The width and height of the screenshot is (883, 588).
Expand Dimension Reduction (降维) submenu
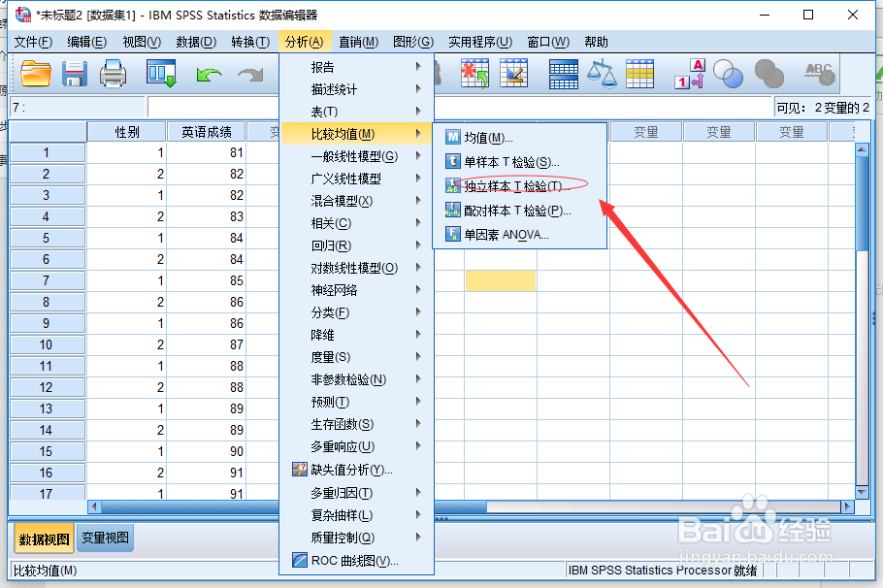coord(356,335)
